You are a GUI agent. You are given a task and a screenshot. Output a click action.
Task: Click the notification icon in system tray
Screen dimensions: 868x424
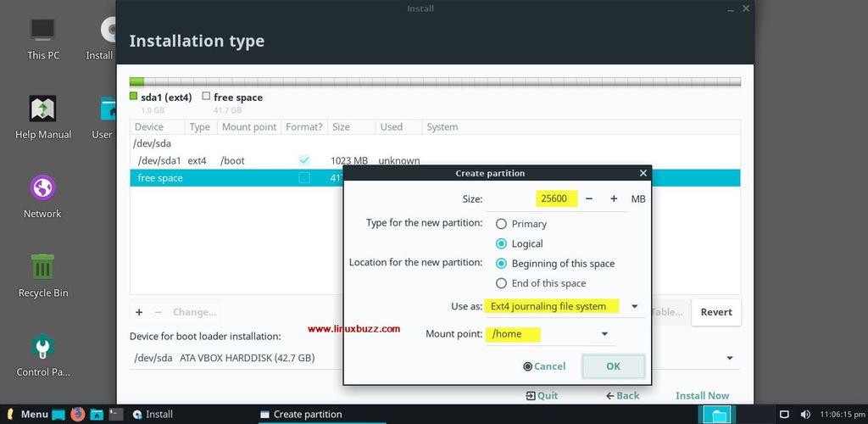click(x=784, y=414)
